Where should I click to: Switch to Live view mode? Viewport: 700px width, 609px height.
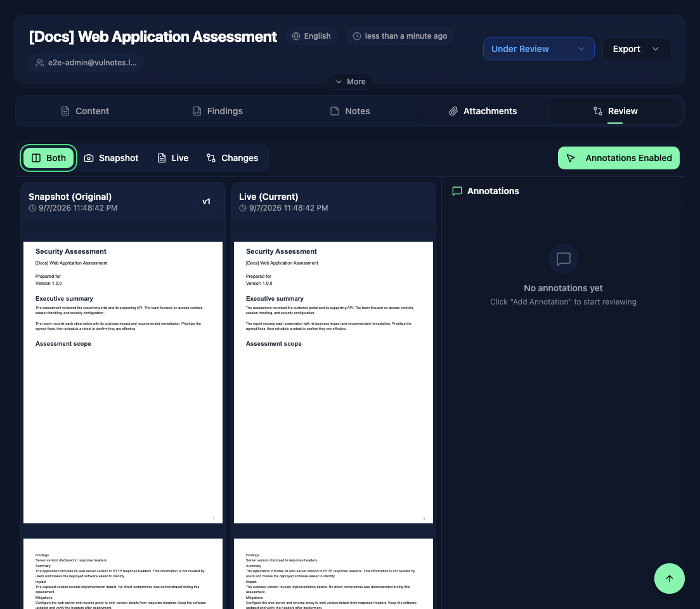click(172, 158)
